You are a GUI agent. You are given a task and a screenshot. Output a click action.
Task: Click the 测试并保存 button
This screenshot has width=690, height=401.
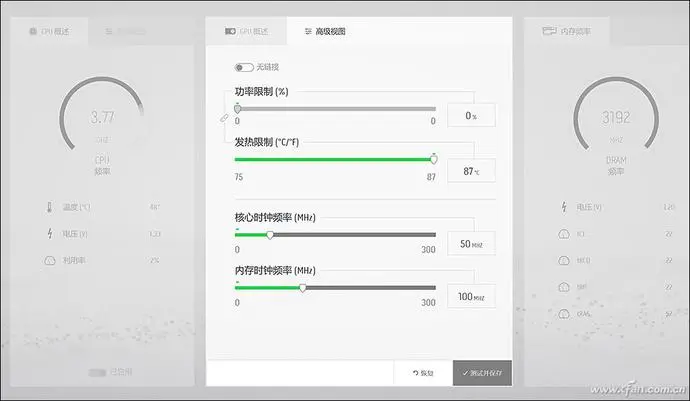pos(482,373)
